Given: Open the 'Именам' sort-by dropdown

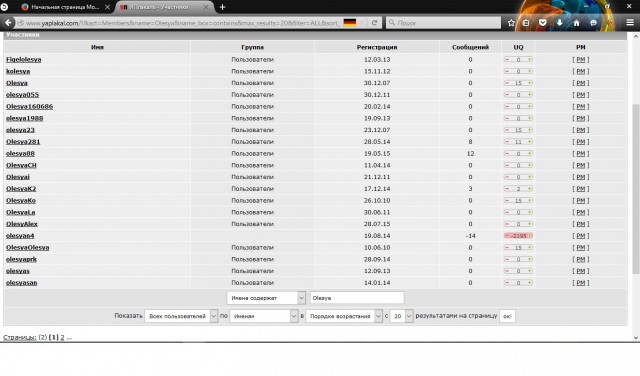Looking at the screenshot, I should coord(263,316).
